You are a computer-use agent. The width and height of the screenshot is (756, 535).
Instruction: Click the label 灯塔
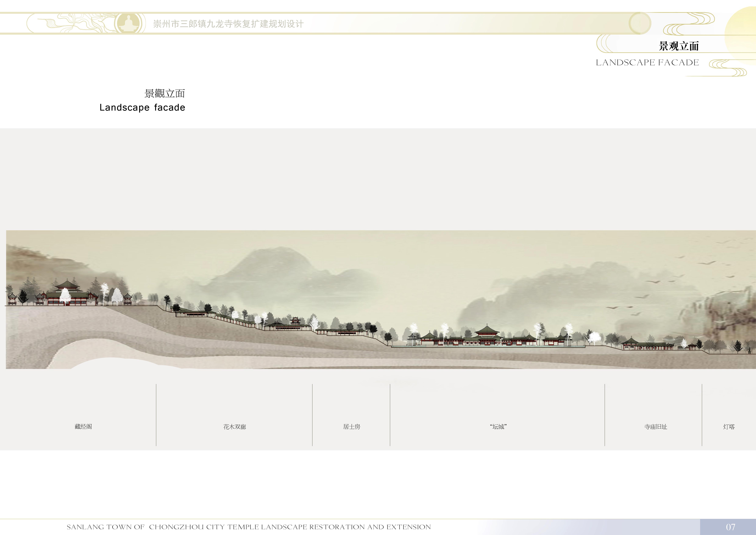tap(729, 427)
